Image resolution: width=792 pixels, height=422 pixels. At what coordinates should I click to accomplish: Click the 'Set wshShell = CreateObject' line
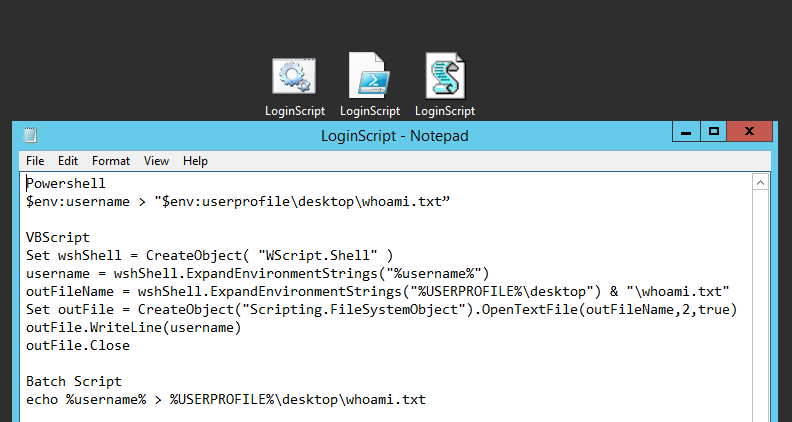[x=210, y=255]
